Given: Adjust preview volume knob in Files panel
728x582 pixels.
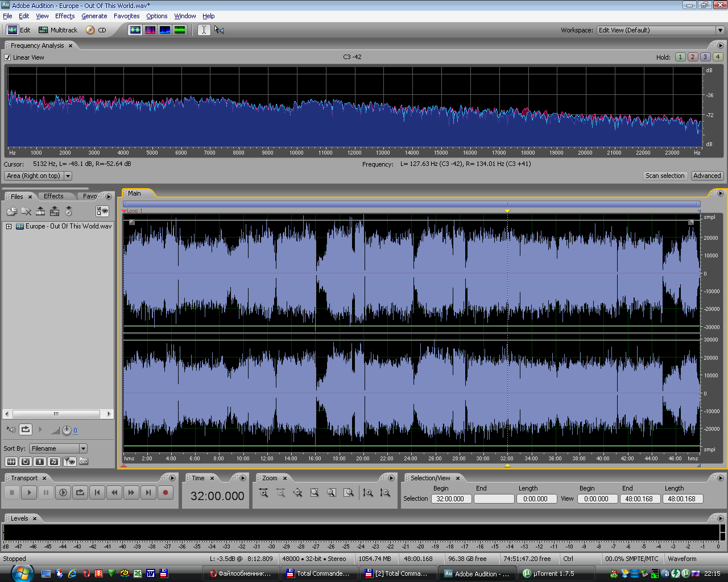Looking at the screenshot, I should pyautogui.click(x=67, y=430).
